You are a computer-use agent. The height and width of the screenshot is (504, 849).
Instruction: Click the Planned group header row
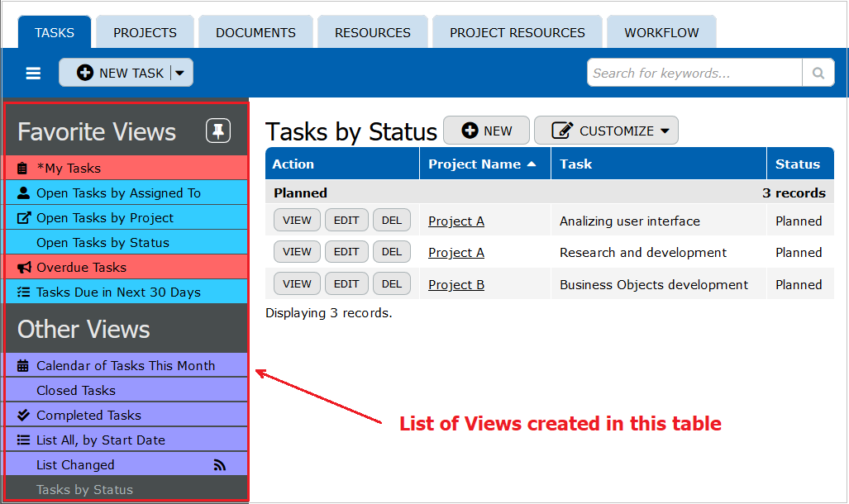pos(550,193)
